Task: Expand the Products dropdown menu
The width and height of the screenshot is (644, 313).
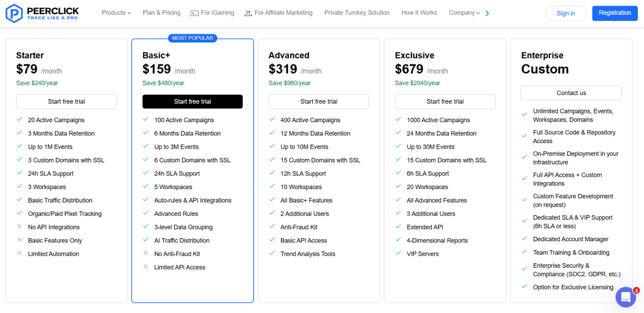Action: [x=117, y=13]
